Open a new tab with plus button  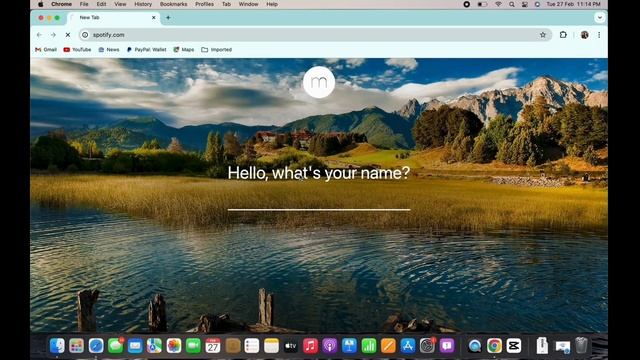pos(168,18)
